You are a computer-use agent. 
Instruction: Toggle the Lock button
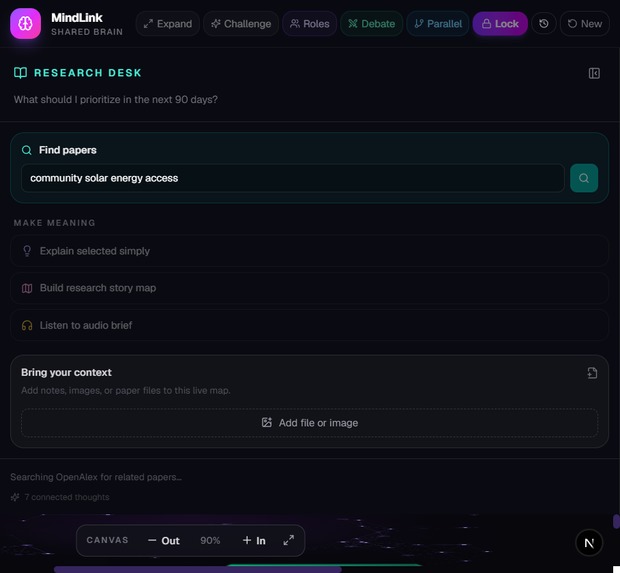click(x=500, y=24)
